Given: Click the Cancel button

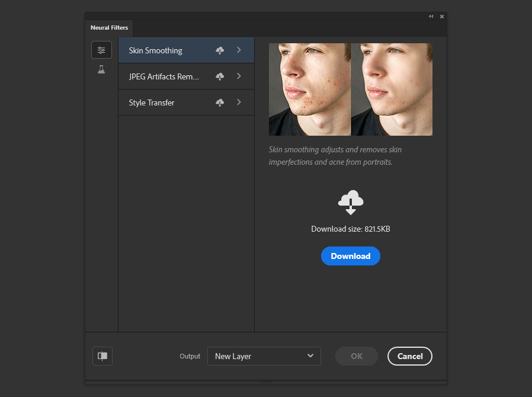Looking at the screenshot, I should [x=410, y=356].
